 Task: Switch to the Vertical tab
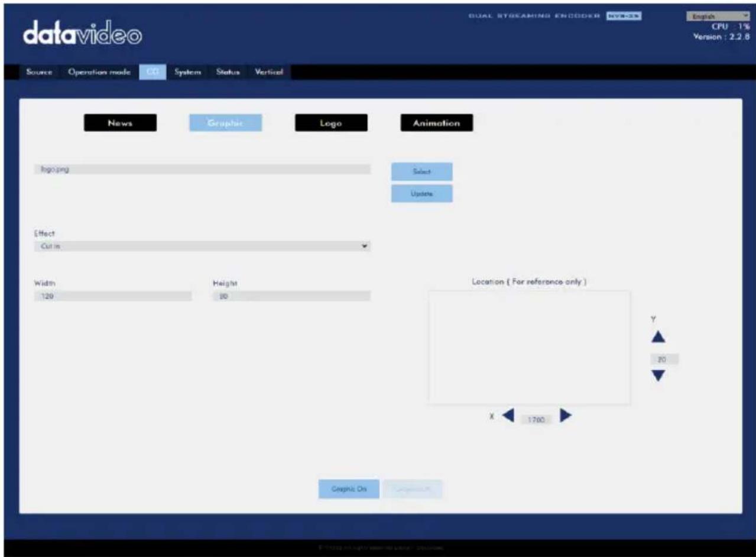269,72
